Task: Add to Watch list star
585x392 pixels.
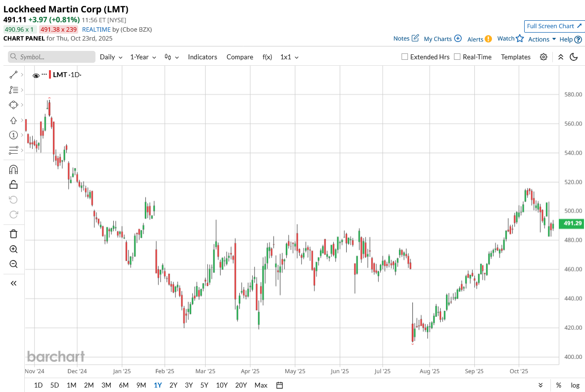Action: click(x=510, y=39)
